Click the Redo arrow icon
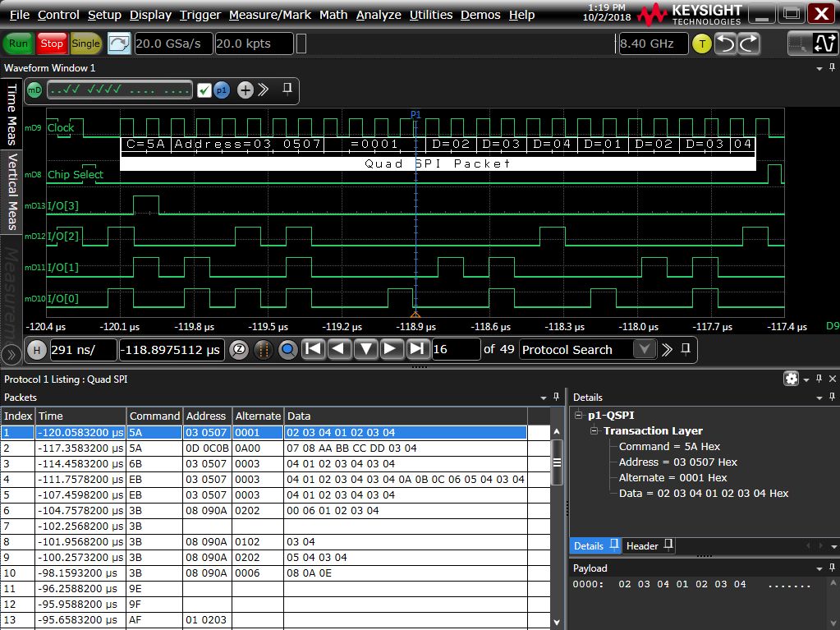 click(x=748, y=44)
